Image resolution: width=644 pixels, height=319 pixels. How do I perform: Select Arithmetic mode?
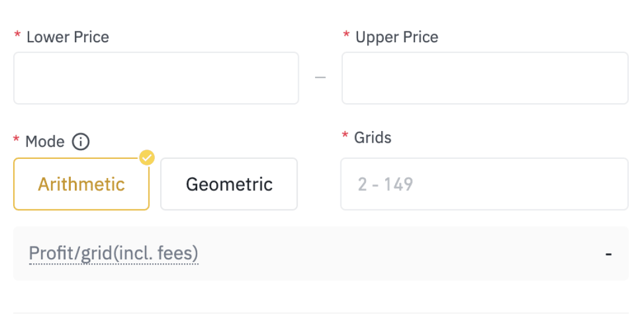(x=81, y=184)
